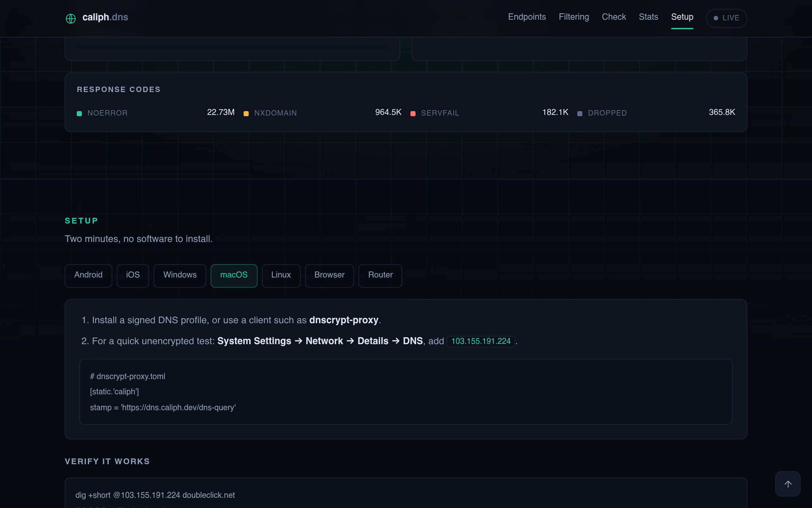Click the bold dnscrypt-proxy text
This screenshot has width=812, height=508.
(344, 320)
